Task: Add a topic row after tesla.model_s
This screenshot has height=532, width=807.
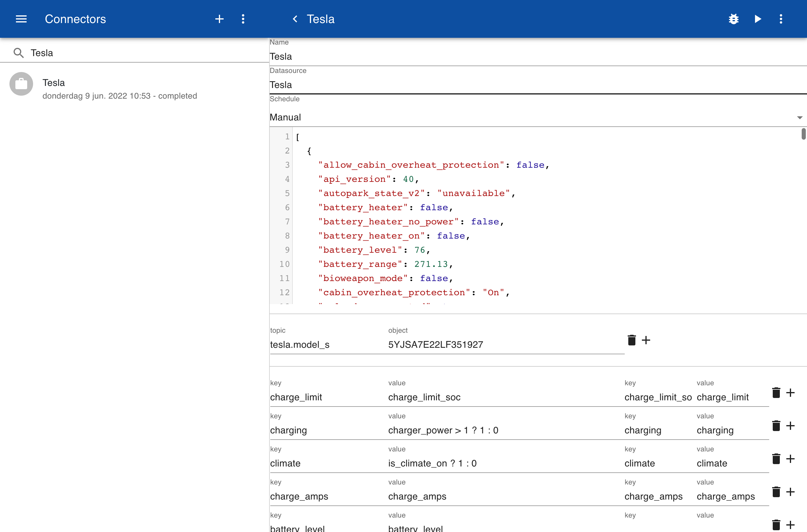Action: pyautogui.click(x=646, y=340)
